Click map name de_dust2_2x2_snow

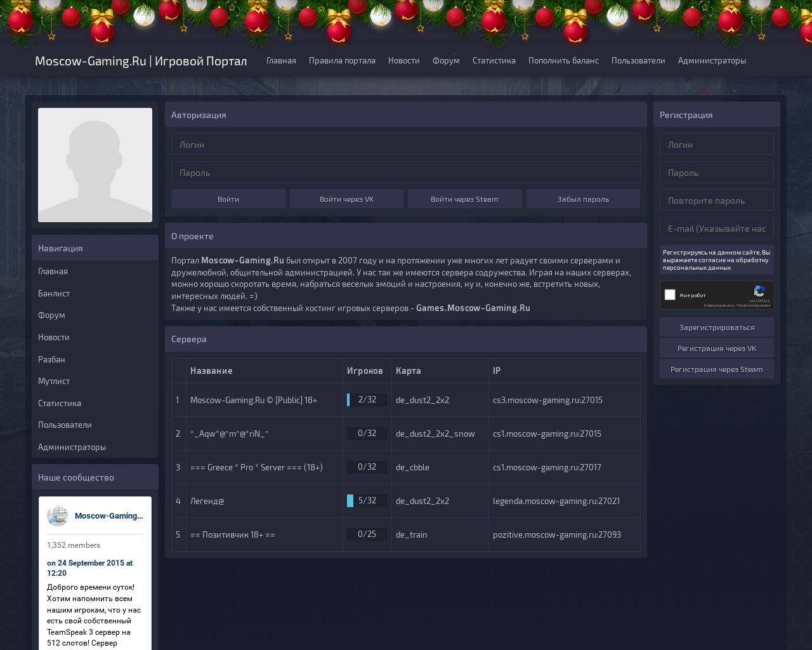pos(435,434)
